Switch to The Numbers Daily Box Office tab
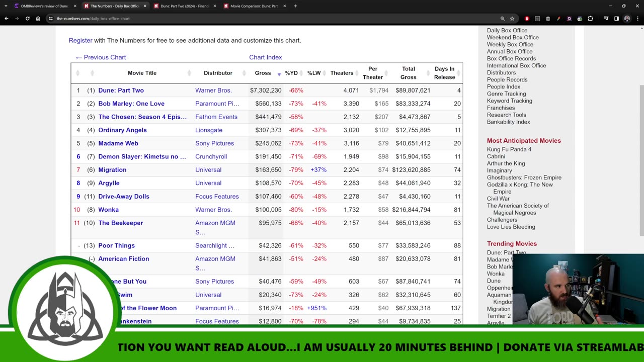The width and height of the screenshot is (644, 362). (115, 6)
